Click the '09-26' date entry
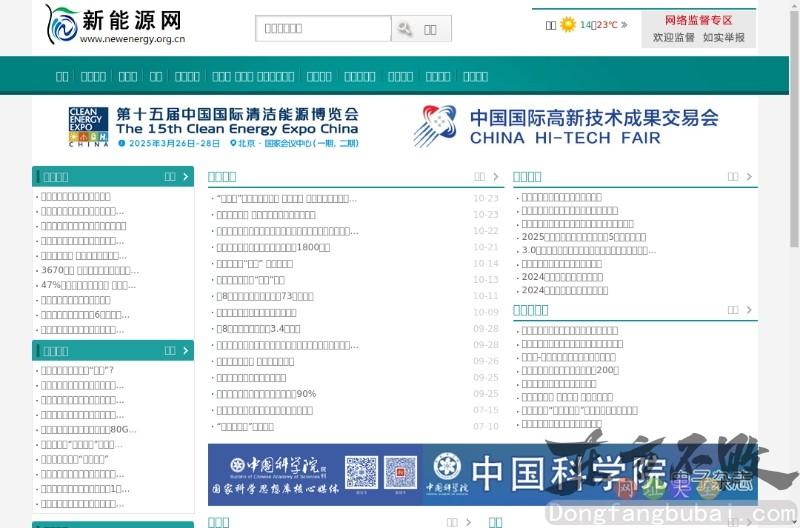This screenshot has height=528, width=800. coord(486,361)
